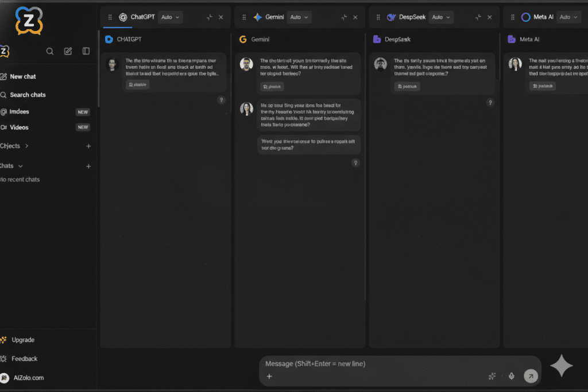Open the Gemini Auto model dropdown
This screenshot has width=588, height=392.
click(299, 17)
